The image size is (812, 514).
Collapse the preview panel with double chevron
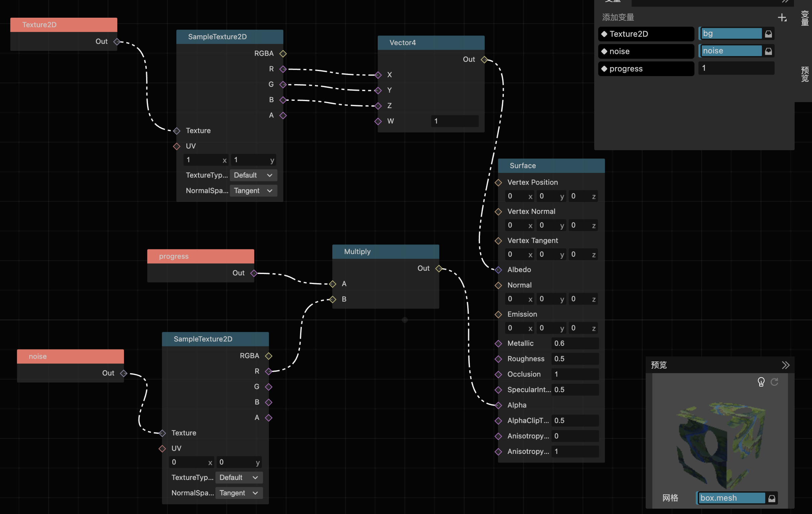pos(785,365)
